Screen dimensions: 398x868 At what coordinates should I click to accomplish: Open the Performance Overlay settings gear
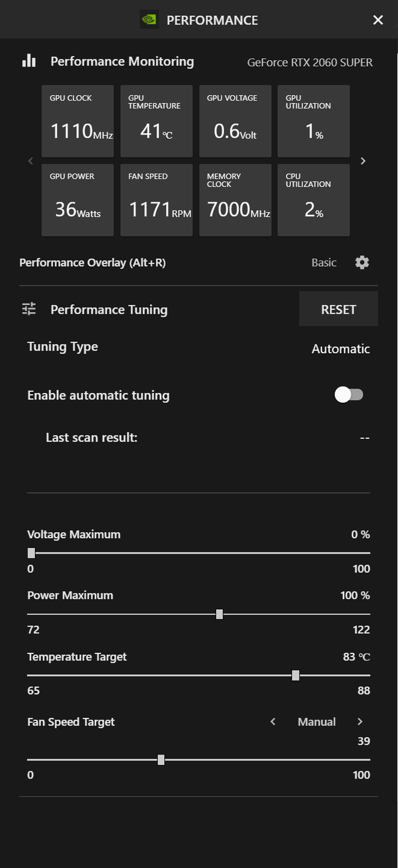pos(362,262)
